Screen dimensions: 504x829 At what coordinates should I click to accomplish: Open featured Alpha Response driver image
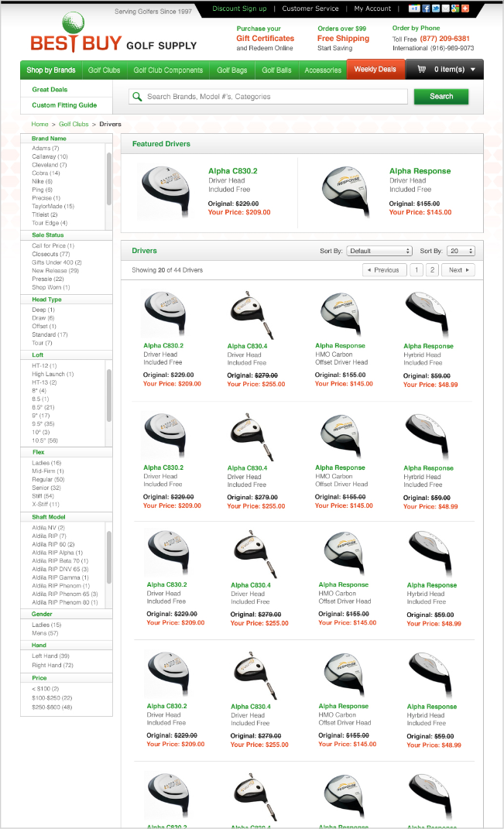tap(346, 192)
